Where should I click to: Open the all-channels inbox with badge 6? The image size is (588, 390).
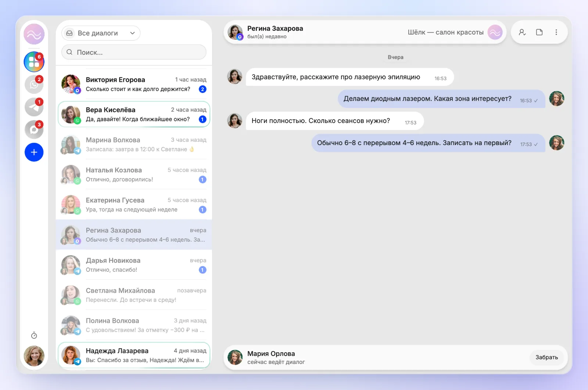point(34,62)
